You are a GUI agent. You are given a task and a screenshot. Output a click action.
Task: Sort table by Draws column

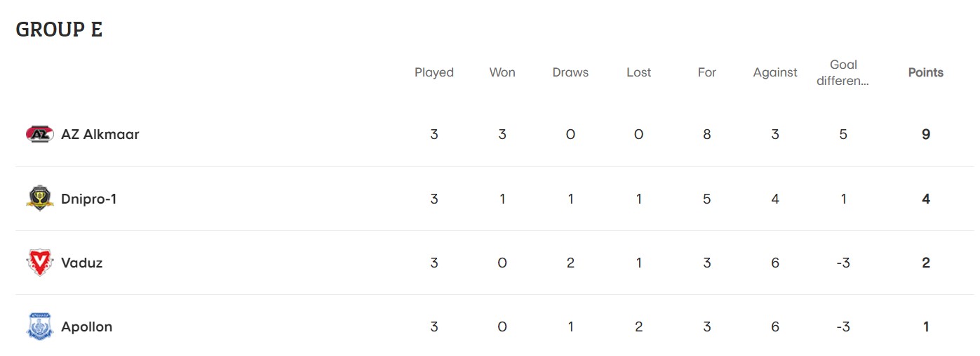point(570,72)
